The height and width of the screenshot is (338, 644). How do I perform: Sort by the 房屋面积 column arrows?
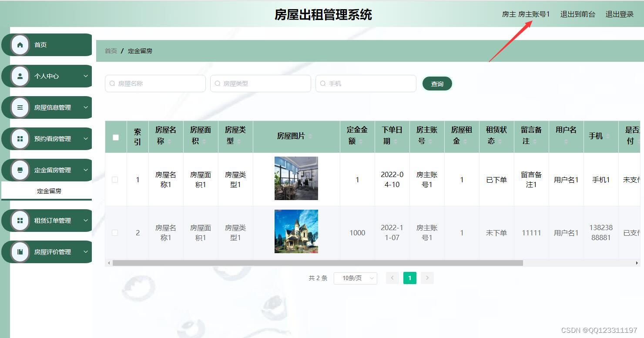pyautogui.click(x=204, y=141)
